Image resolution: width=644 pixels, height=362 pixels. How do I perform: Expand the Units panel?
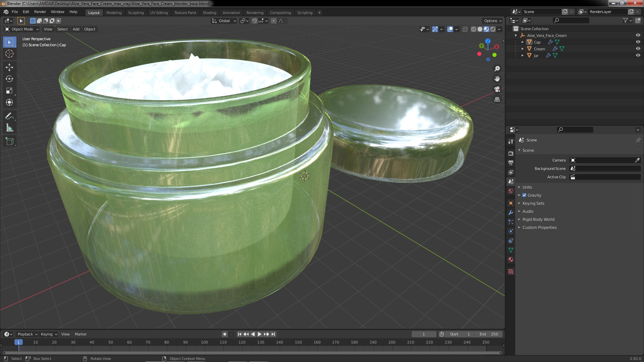tap(527, 187)
